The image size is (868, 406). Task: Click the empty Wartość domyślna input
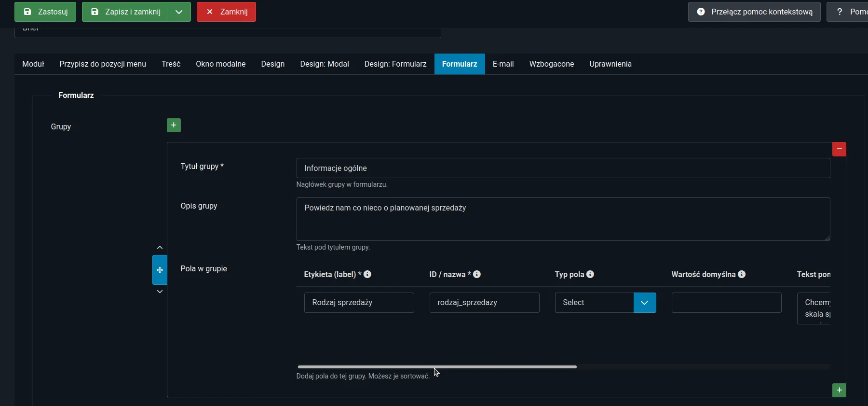pos(727,303)
